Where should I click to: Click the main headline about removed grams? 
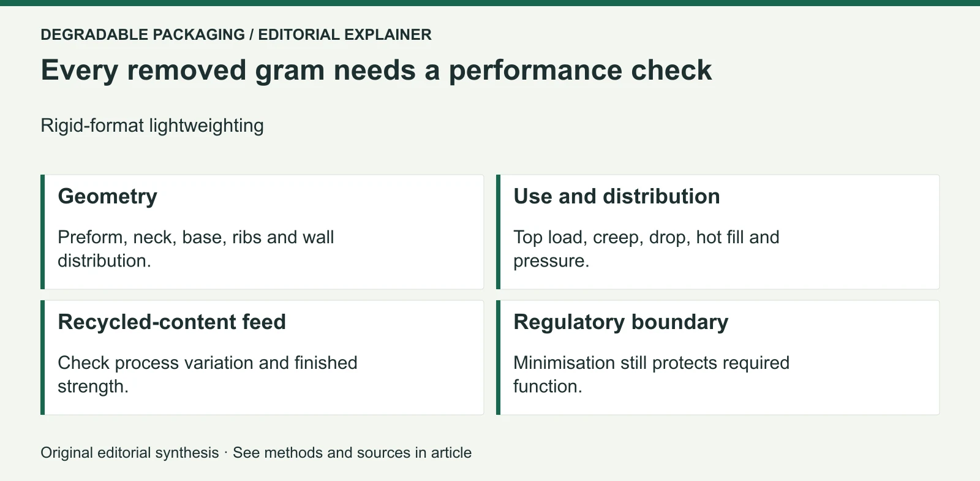click(x=376, y=70)
